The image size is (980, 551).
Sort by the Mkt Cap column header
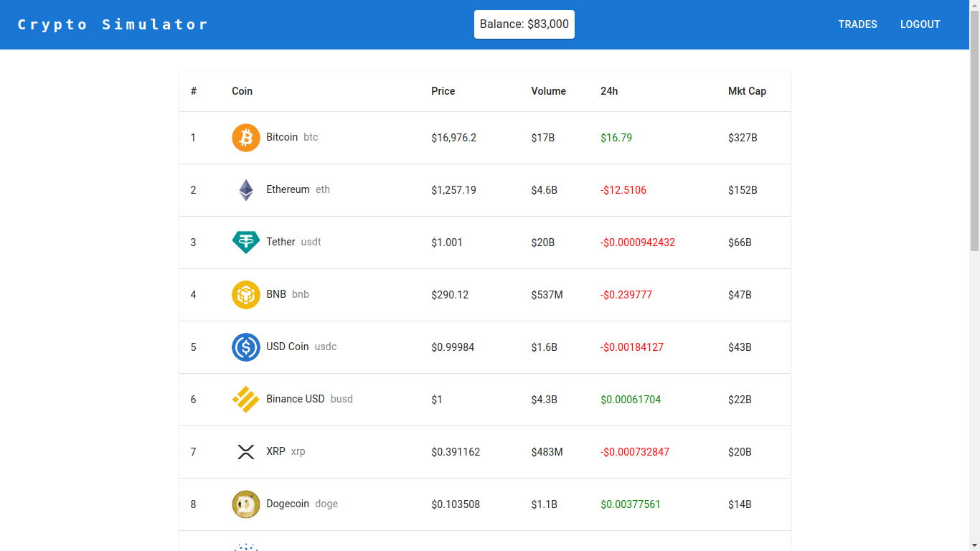[747, 91]
